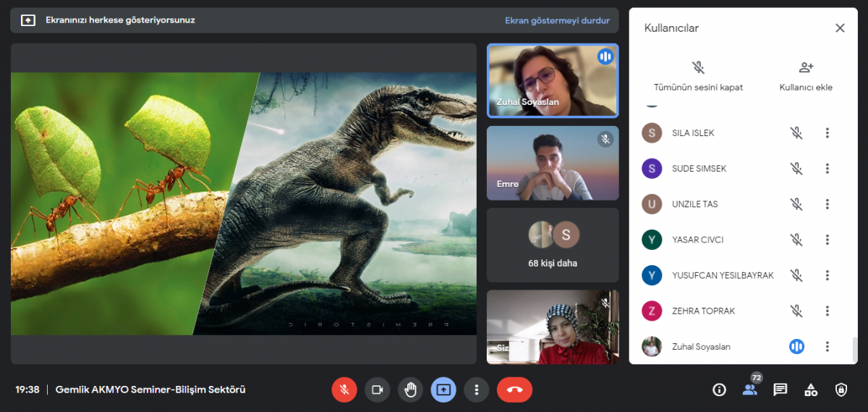Screen dimensions: 868x412
Task: Click the name YUSUFCAN YESILBAYRAK
Action: tap(723, 275)
